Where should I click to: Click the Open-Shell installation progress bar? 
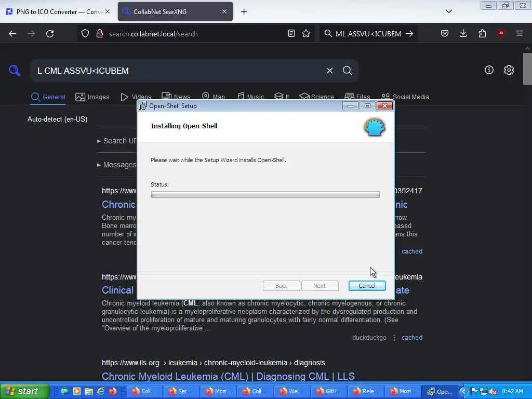pyautogui.click(x=265, y=195)
